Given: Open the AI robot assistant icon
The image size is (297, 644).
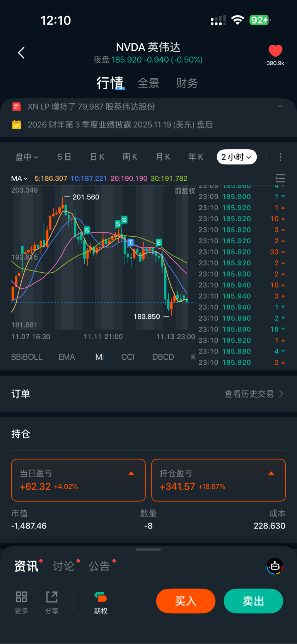Looking at the screenshot, I should pyautogui.click(x=275, y=567).
